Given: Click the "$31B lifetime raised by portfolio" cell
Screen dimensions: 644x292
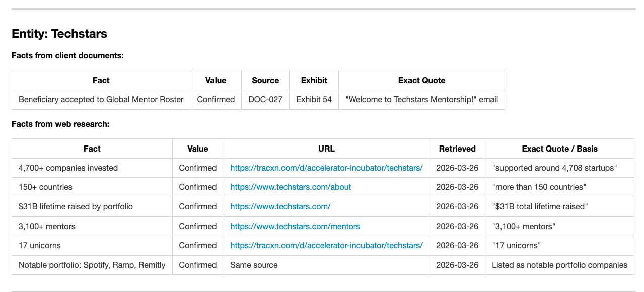Looking at the screenshot, I should coord(92,206).
